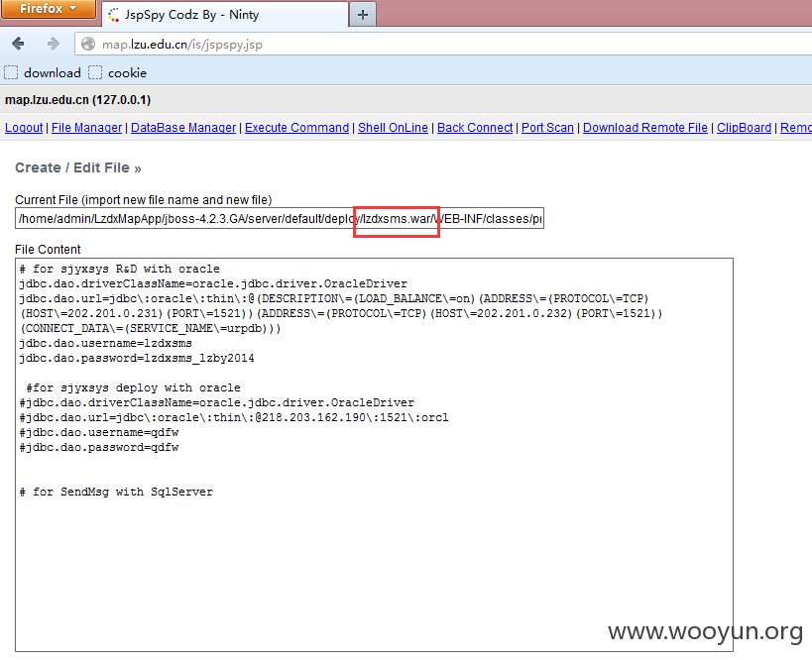Viewport: 812px width, 660px height.
Task: Click the jdbc.dao.username=lzdxsms line
Action: [106, 343]
